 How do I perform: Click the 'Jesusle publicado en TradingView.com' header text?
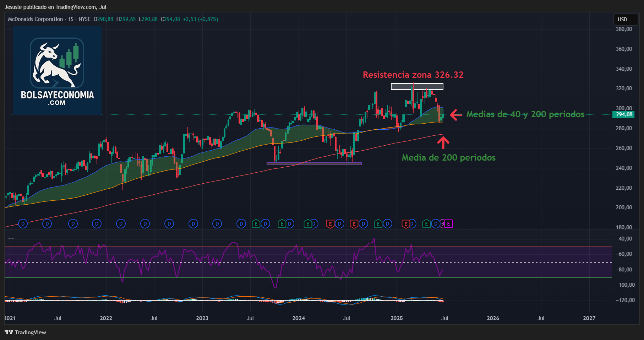click(50, 7)
